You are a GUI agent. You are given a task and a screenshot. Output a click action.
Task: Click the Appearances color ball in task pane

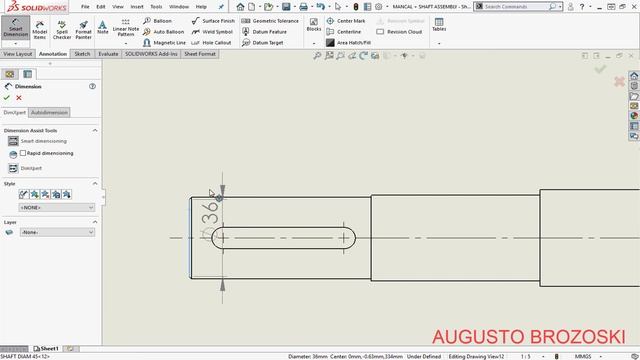(x=634, y=116)
